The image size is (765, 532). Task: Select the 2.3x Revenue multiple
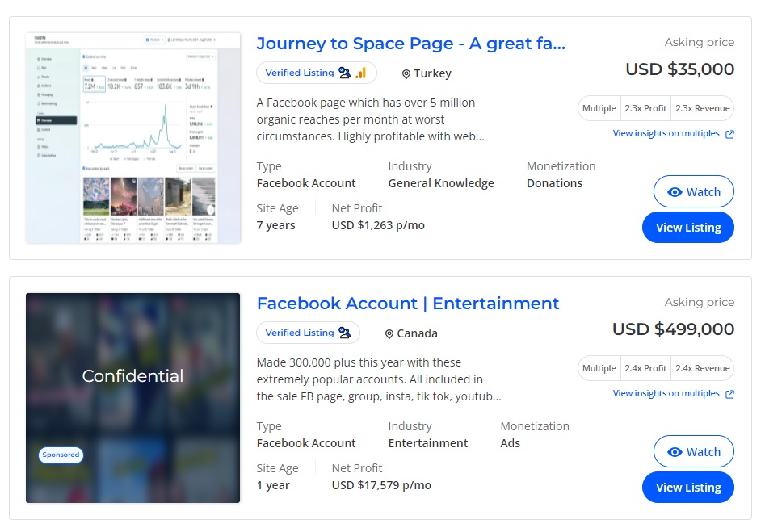[x=702, y=108]
